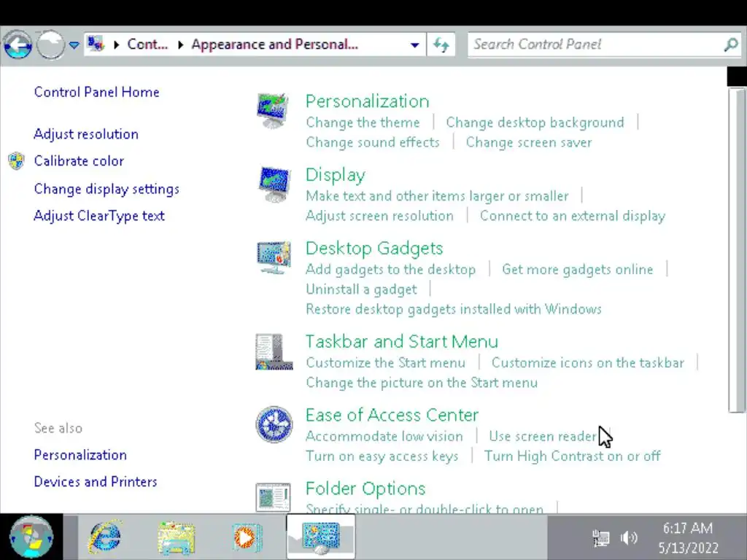Click the Appearance and Personal... breadcrumb segment
This screenshot has width=747, height=560.
tap(274, 44)
